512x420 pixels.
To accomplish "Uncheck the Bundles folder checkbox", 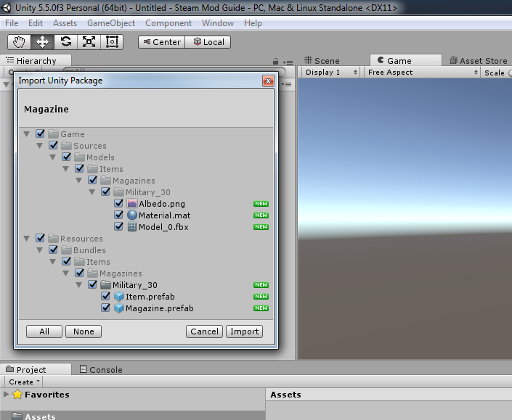I will point(53,250).
